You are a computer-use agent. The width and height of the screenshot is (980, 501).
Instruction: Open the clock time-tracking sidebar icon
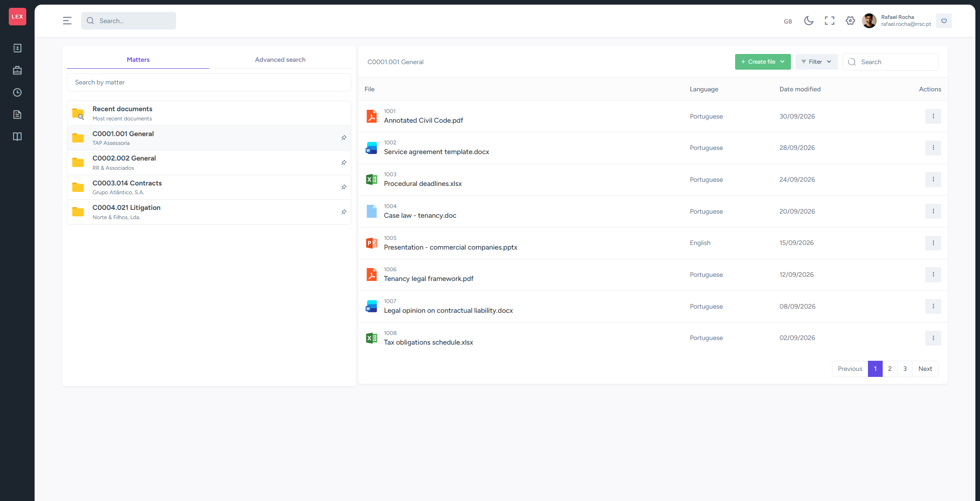[17, 92]
